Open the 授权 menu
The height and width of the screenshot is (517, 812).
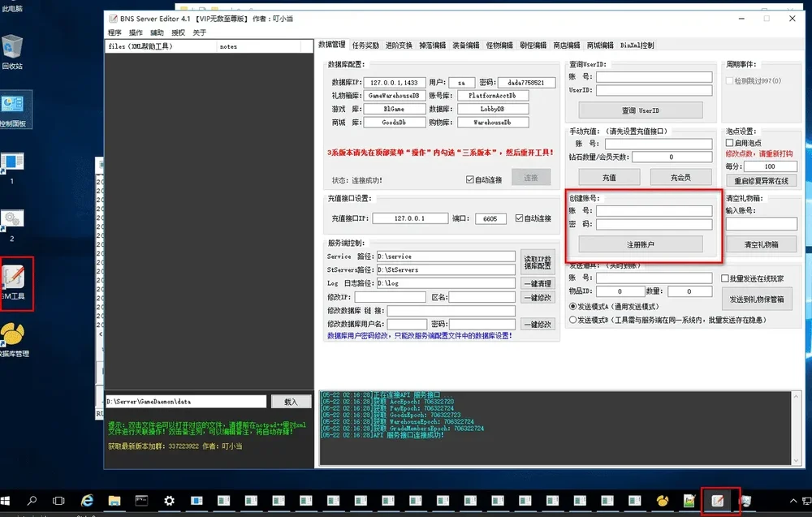(x=178, y=32)
